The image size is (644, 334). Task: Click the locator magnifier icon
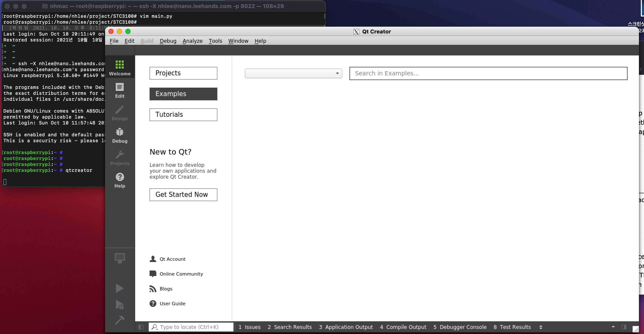click(x=154, y=327)
